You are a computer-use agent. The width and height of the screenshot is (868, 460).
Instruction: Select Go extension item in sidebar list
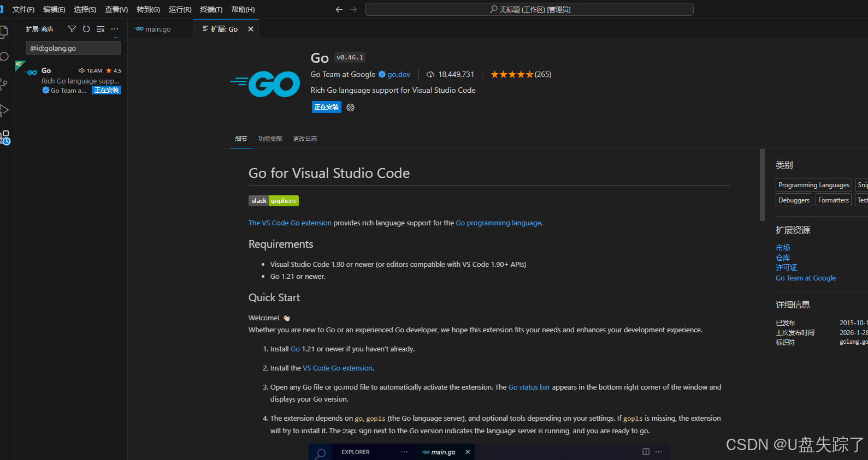coord(71,80)
